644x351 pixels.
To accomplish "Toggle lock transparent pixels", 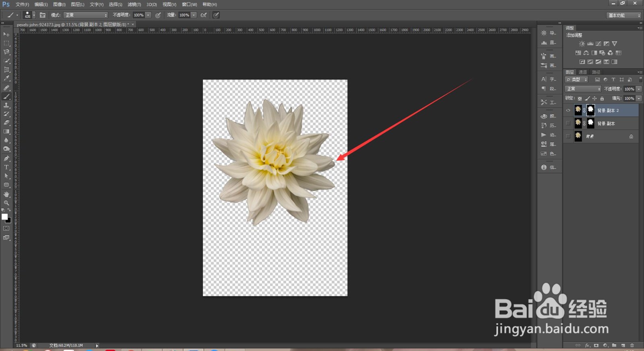I will point(580,99).
